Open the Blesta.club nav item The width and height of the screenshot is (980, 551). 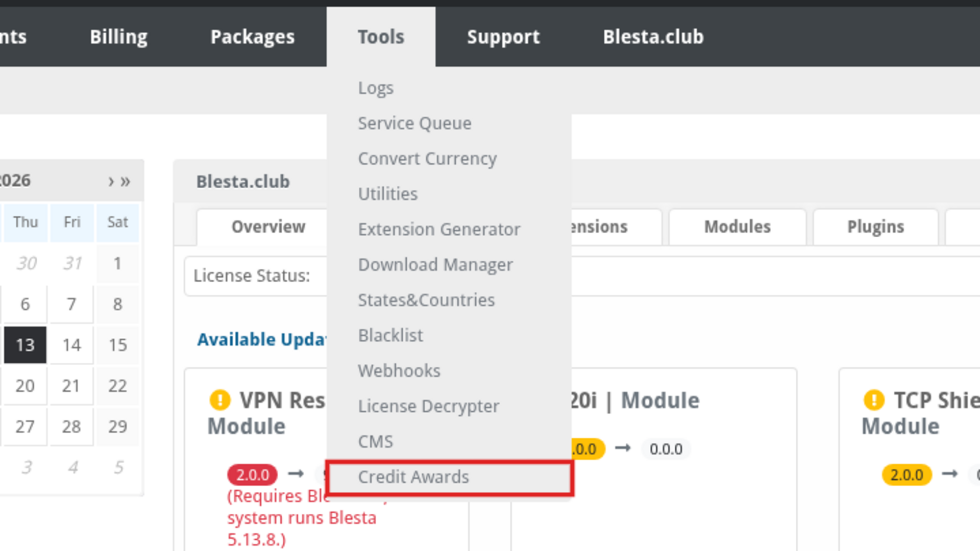653,37
